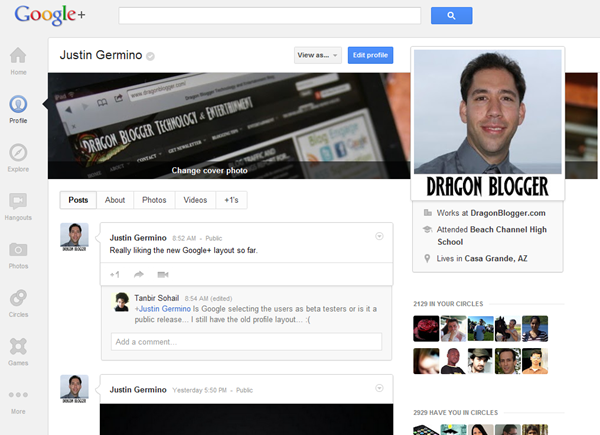Click the Public visibility label on first post
The image size is (600, 435).
tap(214, 238)
